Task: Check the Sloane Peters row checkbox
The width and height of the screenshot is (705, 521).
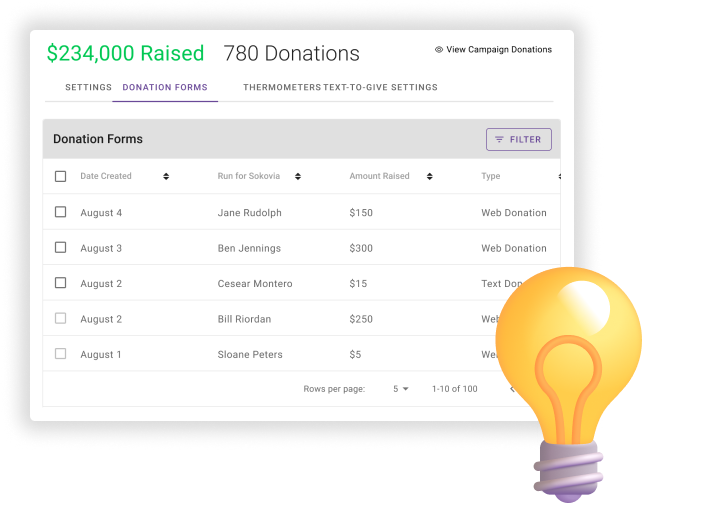Action: [x=60, y=354]
